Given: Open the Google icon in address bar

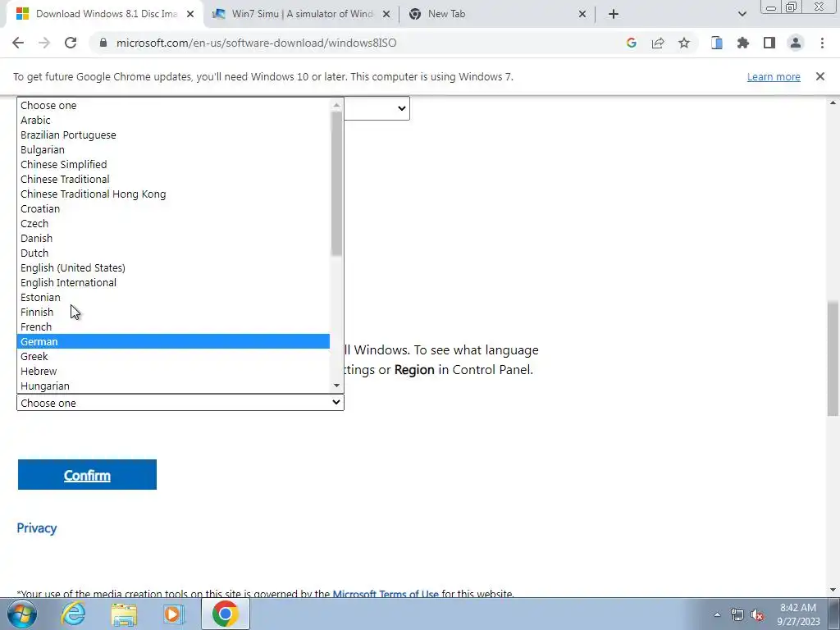Looking at the screenshot, I should [x=631, y=43].
